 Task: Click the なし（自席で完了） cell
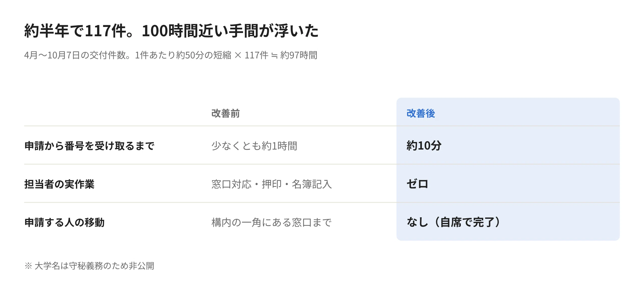pyautogui.click(x=453, y=222)
